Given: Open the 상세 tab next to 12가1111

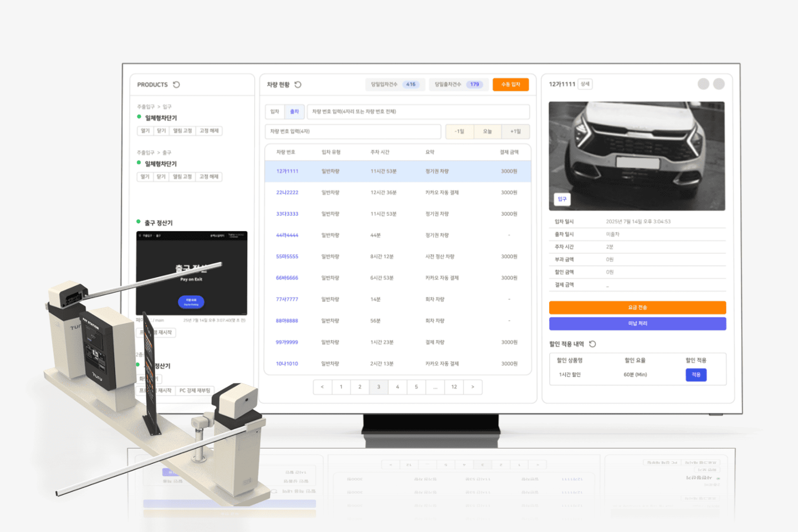Looking at the screenshot, I should (x=585, y=84).
